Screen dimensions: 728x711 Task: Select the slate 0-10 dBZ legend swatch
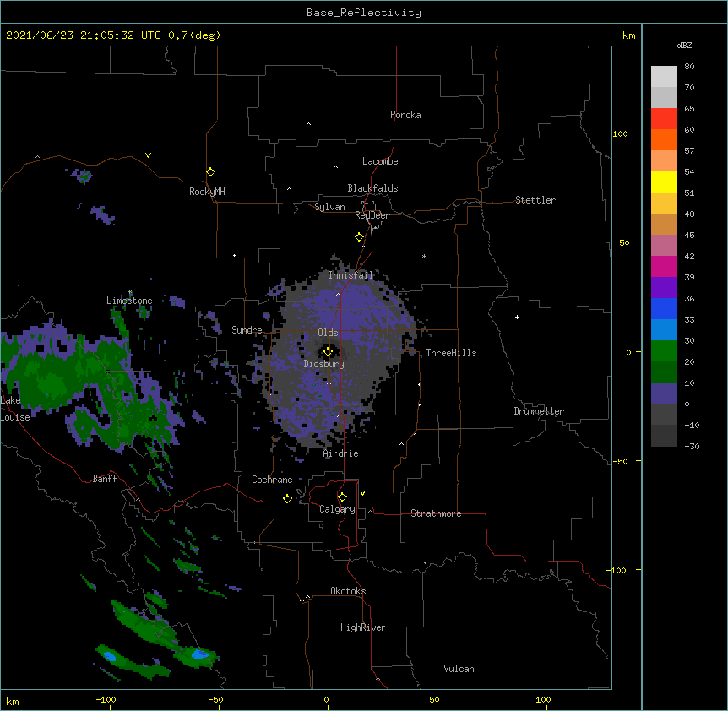[x=664, y=393]
